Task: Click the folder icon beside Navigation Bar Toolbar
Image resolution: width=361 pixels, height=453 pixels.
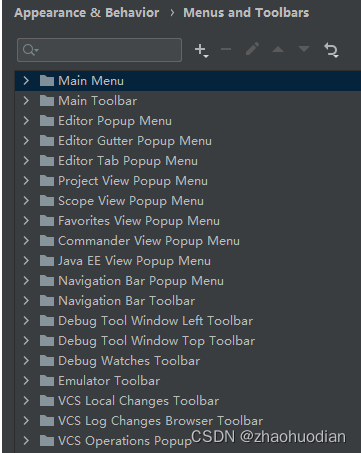Action: click(x=47, y=301)
